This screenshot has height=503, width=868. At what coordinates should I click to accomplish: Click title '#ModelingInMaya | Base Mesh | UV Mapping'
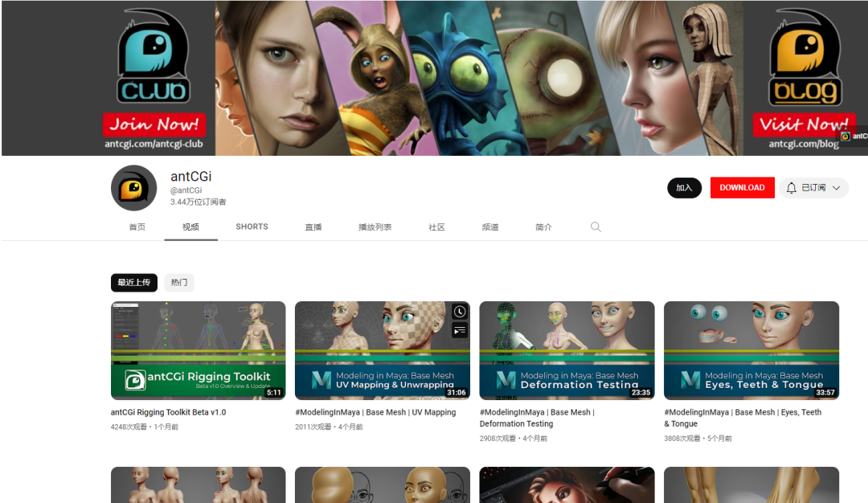(376, 412)
